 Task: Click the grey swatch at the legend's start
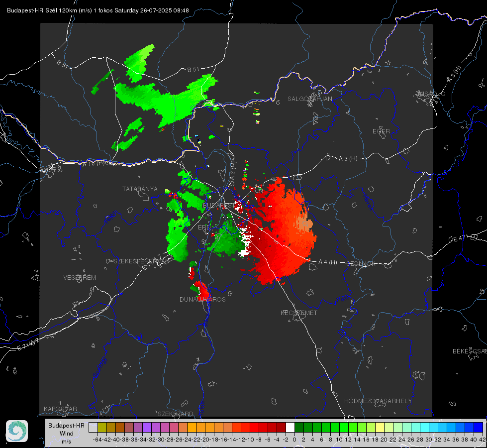click(93, 427)
